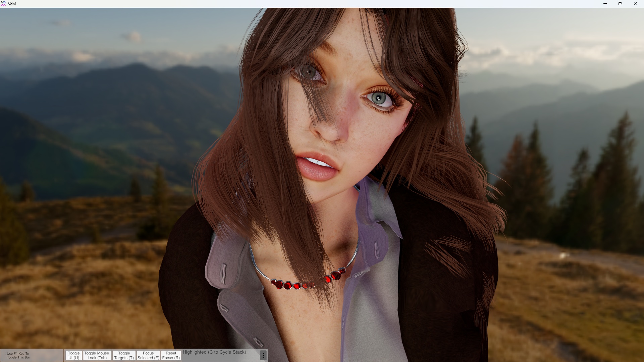Click the 'Use F1 Key To Toggle This Bar' panel
Screen dimensions: 644x362
tap(18, 355)
